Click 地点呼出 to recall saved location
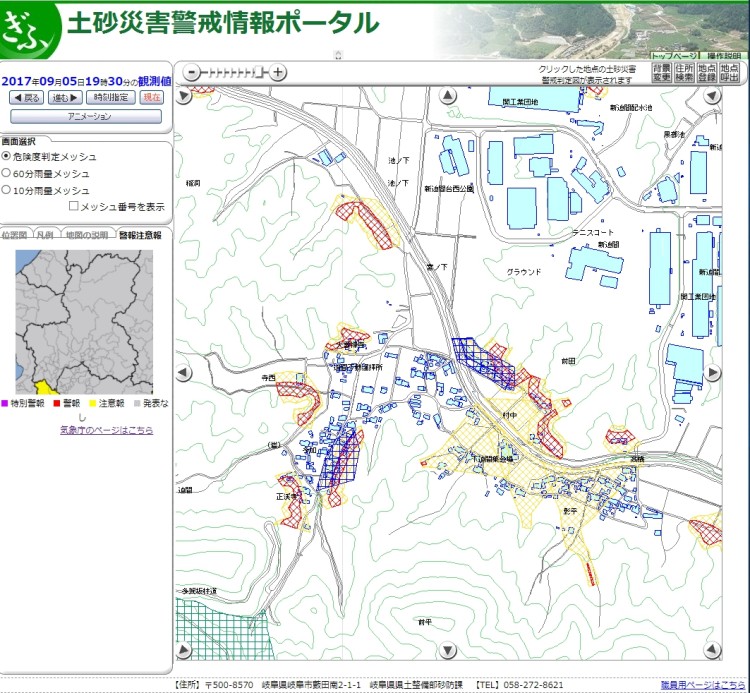Image resolution: width=750 pixels, height=693 pixels. tap(730, 72)
